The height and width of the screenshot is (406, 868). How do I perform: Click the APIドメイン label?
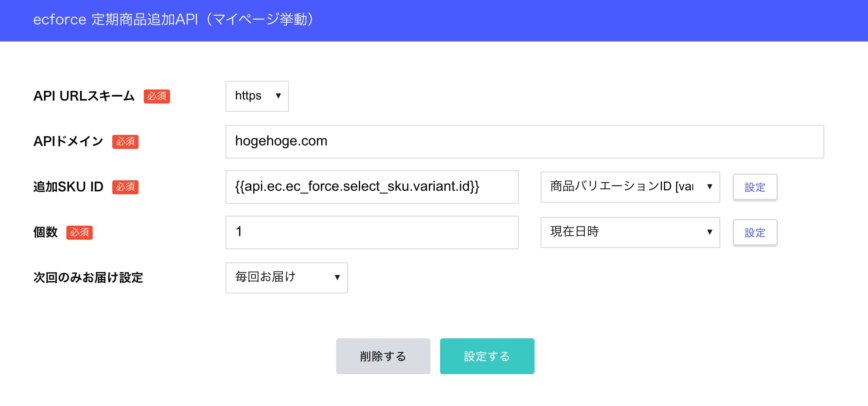(68, 141)
